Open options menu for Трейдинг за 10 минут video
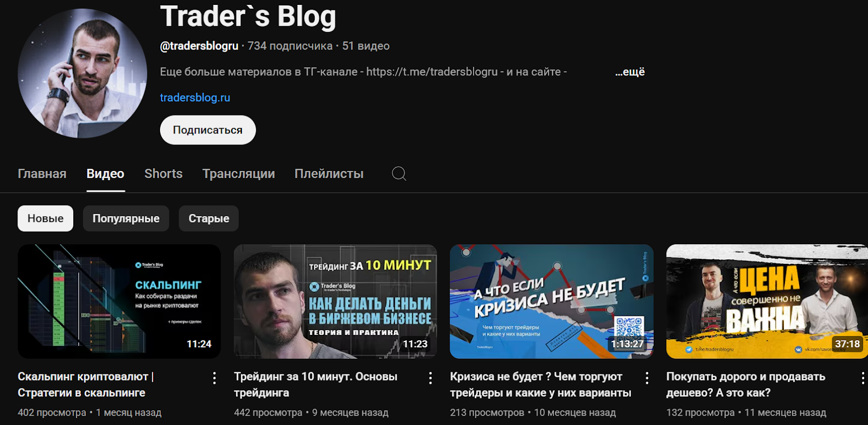 coord(430,378)
